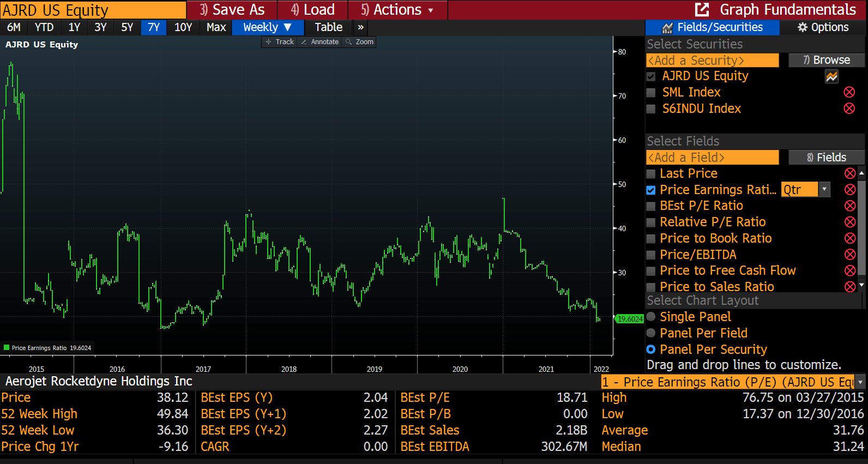This screenshot has height=464, width=868.
Task: Check the BEst P/E Ratio field
Action: click(x=650, y=206)
